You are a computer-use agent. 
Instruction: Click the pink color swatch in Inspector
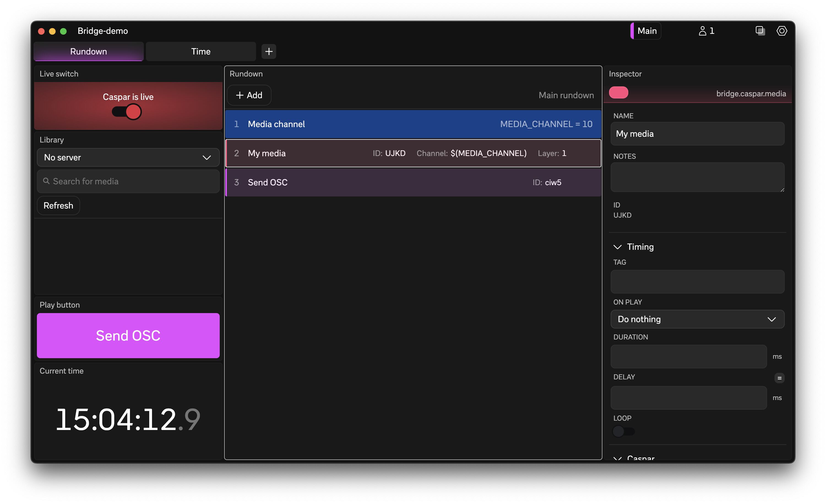tap(618, 93)
